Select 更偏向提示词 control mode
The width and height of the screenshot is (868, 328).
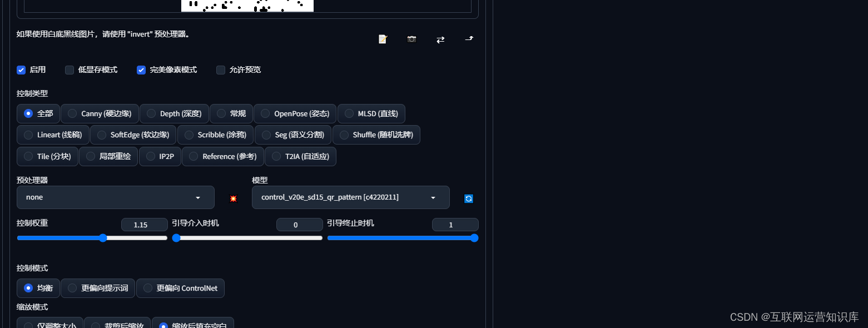(98, 288)
